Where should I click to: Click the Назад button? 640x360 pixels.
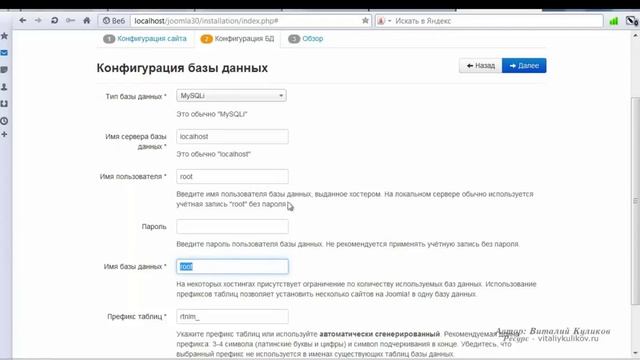tap(480, 66)
